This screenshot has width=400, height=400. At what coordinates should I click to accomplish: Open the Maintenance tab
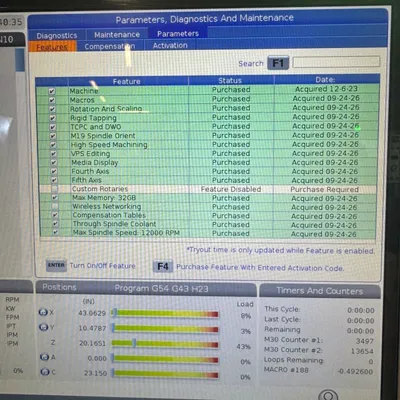pyautogui.click(x=117, y=35)
